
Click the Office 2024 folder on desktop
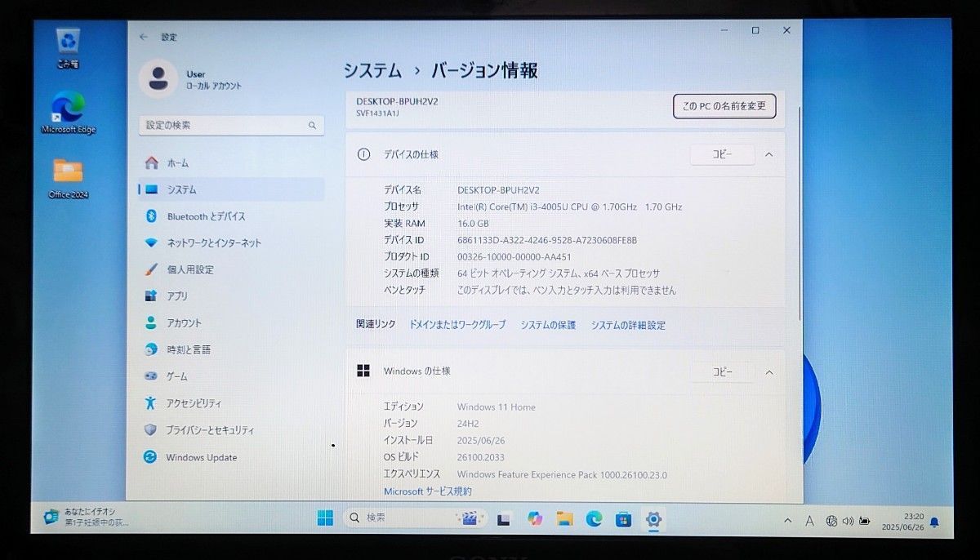pyautogui.click(x=69, y=179)
